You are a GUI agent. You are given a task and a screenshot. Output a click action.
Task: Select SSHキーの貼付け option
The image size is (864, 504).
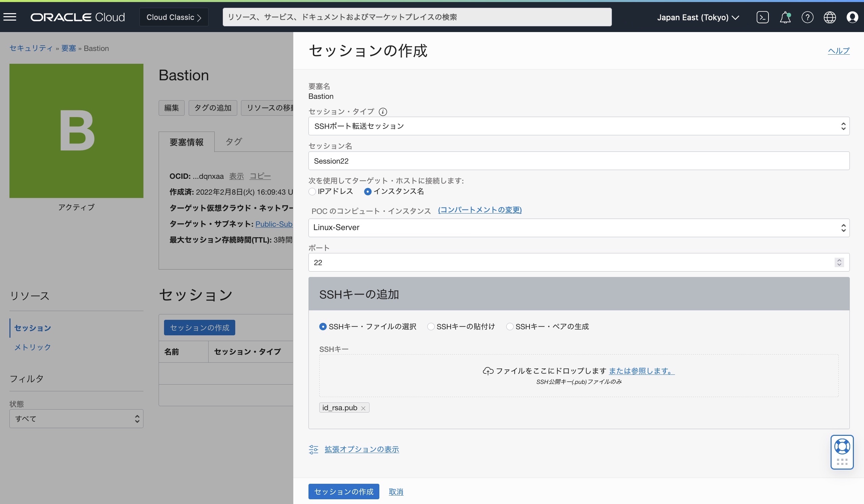(x=431, y=327)
